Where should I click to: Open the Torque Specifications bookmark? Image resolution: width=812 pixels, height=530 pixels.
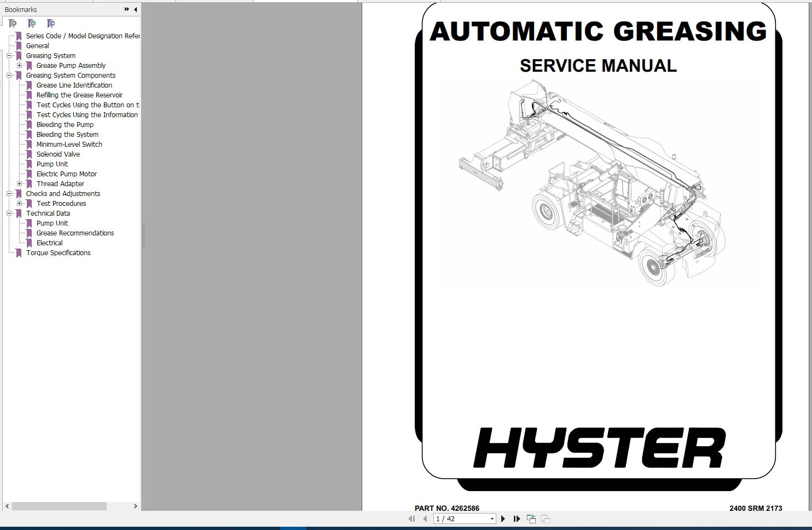point(59,253)
